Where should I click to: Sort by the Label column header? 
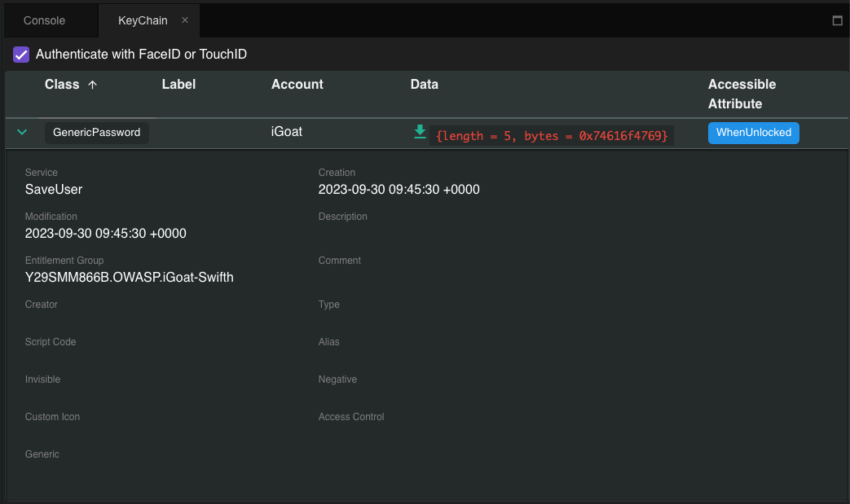[x=178, y=85]
